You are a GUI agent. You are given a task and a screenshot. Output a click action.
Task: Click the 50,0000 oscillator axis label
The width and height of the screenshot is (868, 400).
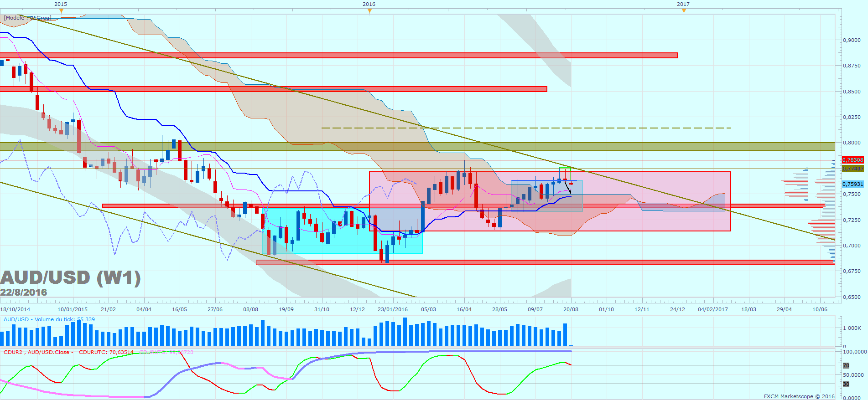point(853,375)
